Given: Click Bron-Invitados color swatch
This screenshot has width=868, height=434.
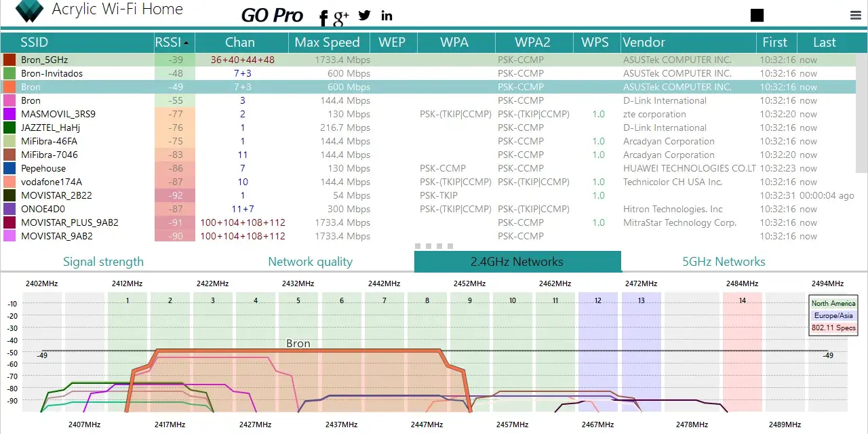Looking at the screenshot, I should (9, 73).
